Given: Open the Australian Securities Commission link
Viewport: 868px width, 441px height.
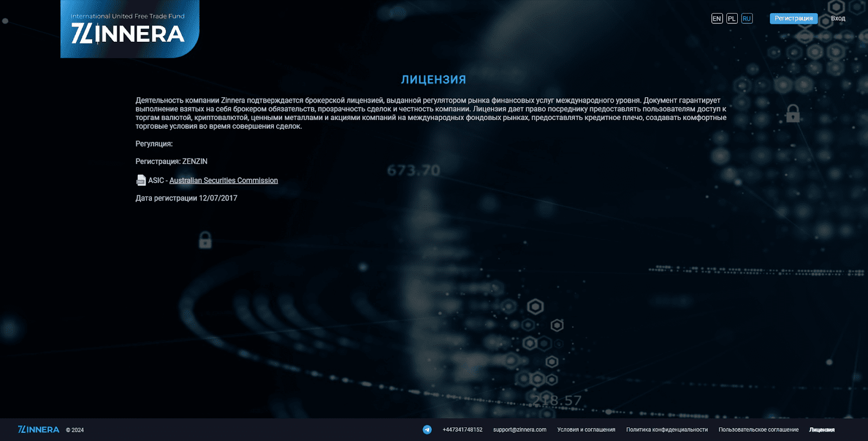Looking at the screenshot, I should pyautogui.click(x=224, y=180).
